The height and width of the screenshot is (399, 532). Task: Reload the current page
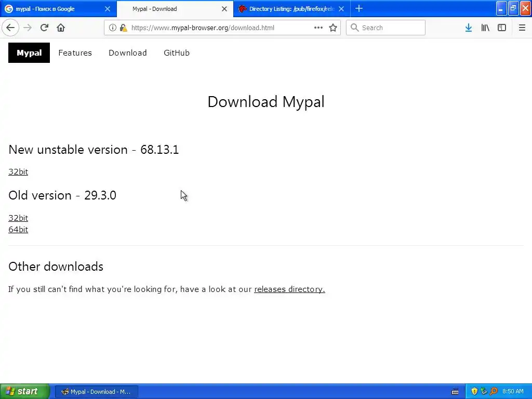pos(44,28)
